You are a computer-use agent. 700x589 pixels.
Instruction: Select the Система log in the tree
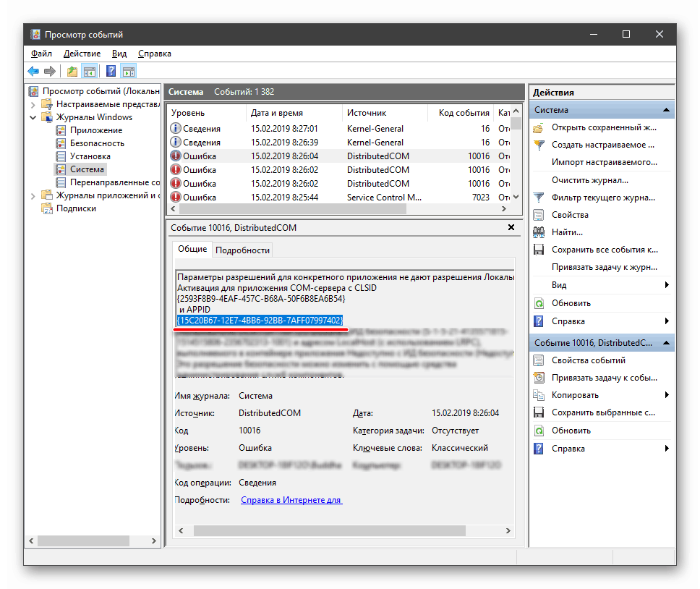[87, 169]
